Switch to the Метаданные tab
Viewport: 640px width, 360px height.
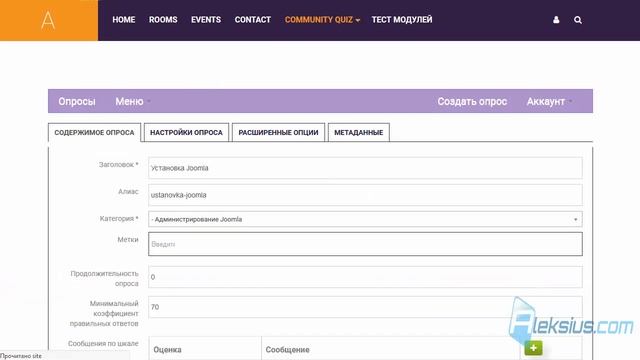point(359,133)
